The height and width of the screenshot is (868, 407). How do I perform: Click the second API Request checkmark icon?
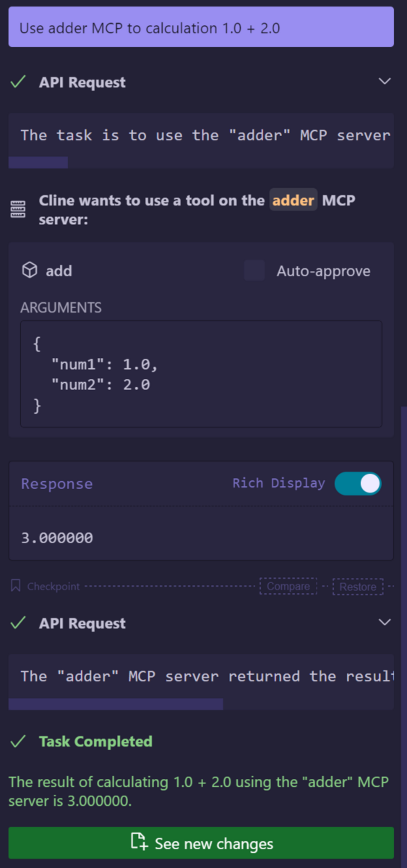coord(18,623)
